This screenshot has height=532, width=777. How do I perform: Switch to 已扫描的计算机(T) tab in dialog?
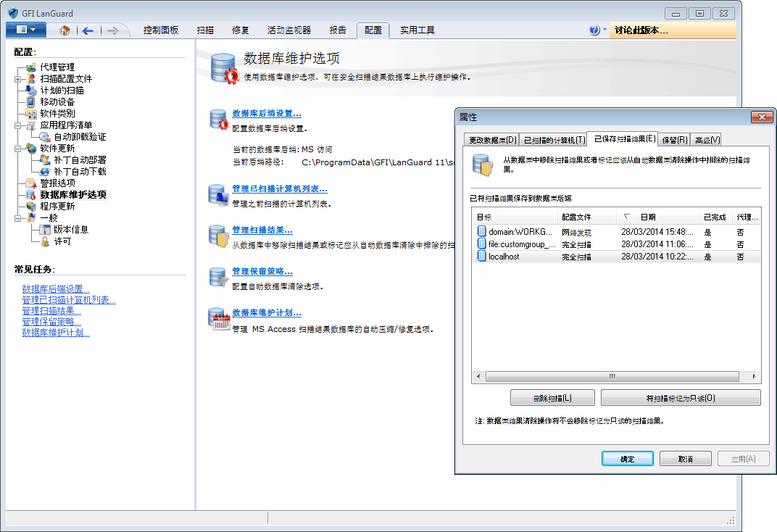click(554, 140)
